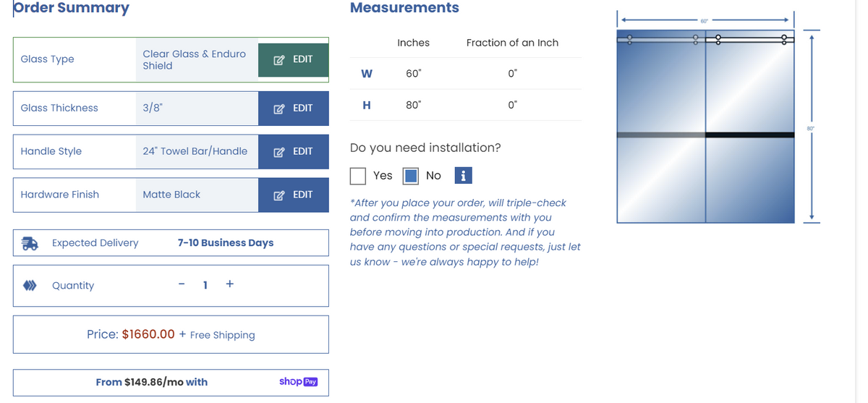868x403 pixels.
Task: Click the pencil icon beside Hardware Finish
Action: pyautogui.click(x=279, y=195)
